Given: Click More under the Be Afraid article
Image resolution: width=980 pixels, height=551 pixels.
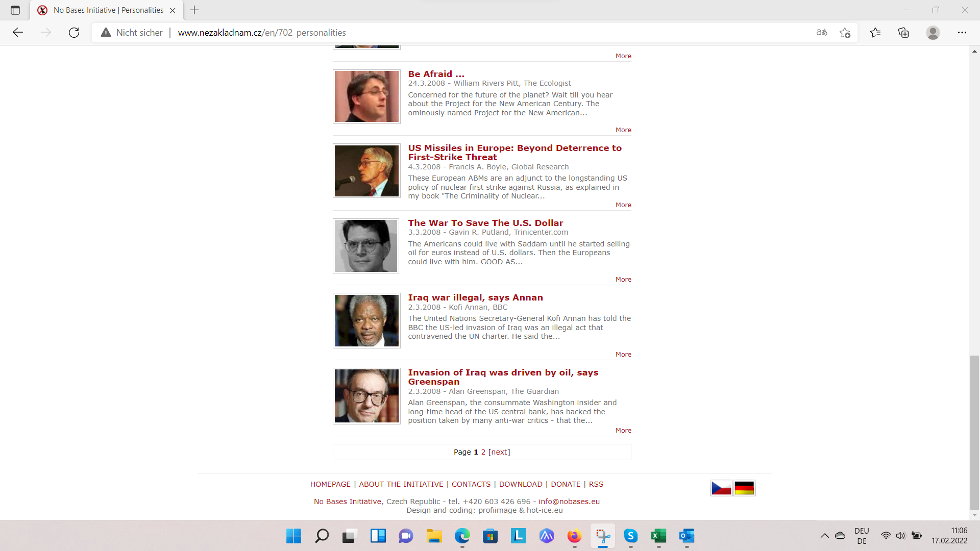Looking at the screenshot, I should pyautogui.click(x=623, y=130).
